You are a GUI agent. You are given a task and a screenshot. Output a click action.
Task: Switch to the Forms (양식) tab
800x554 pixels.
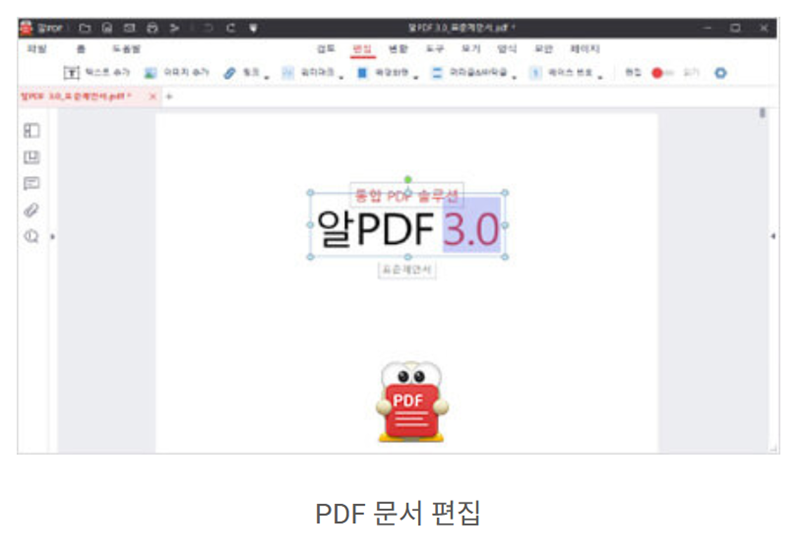click(507, 49)
